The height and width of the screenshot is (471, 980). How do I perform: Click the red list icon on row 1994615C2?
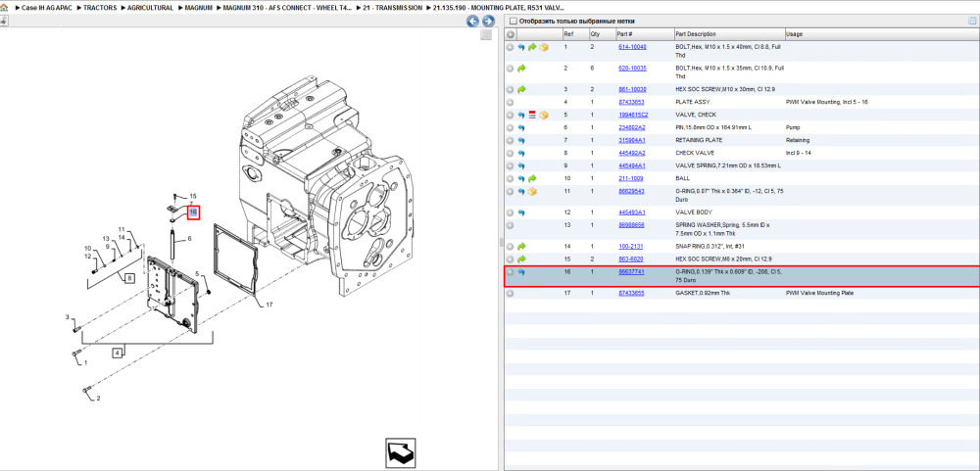click(x=532, y=115)
